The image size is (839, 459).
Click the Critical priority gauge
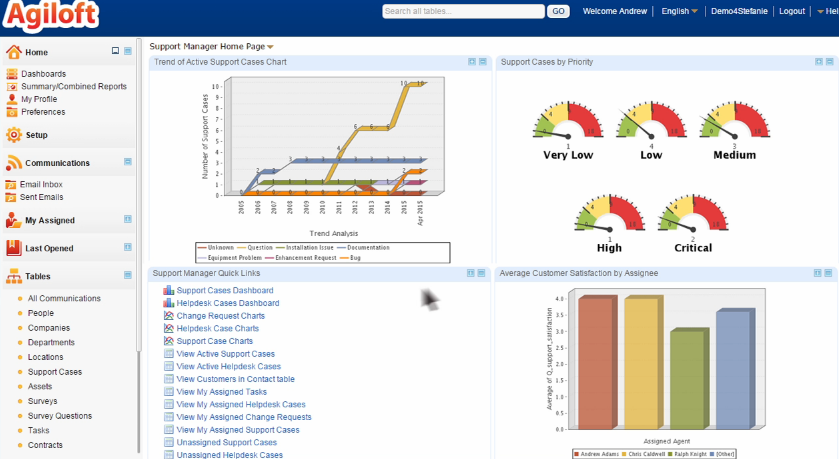(692, 218)
